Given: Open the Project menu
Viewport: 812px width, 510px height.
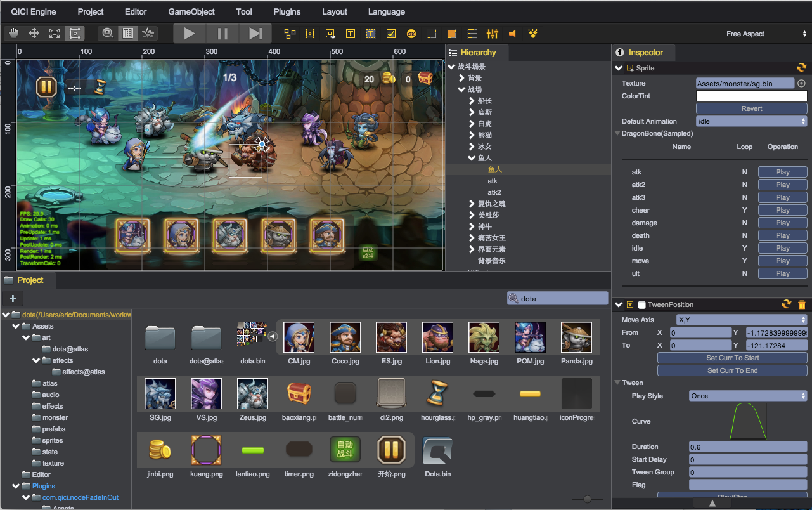Looking at the screenshot, I should tap(91, 11).
